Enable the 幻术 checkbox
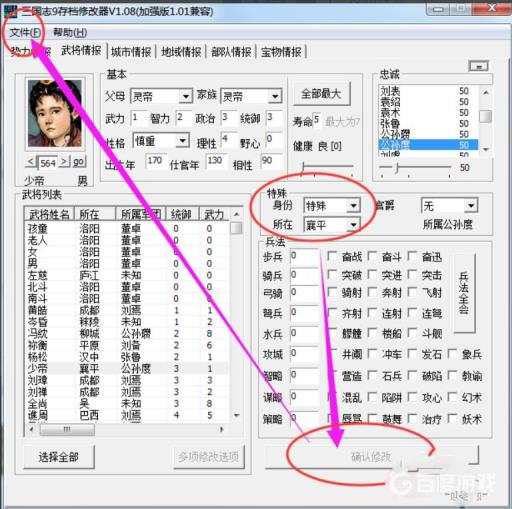This screenshot has width=512, height=509. coord(452,397)
